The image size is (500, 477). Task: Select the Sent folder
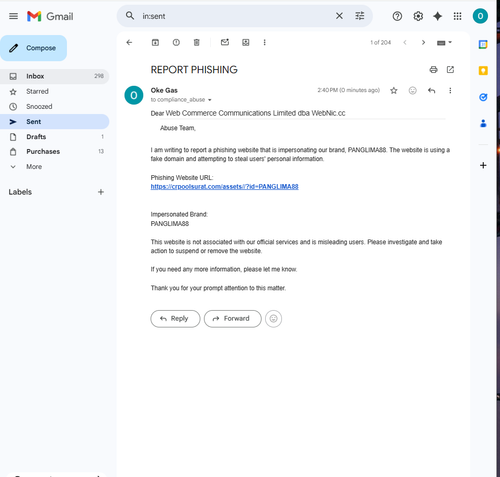click(x=55, y=122)
